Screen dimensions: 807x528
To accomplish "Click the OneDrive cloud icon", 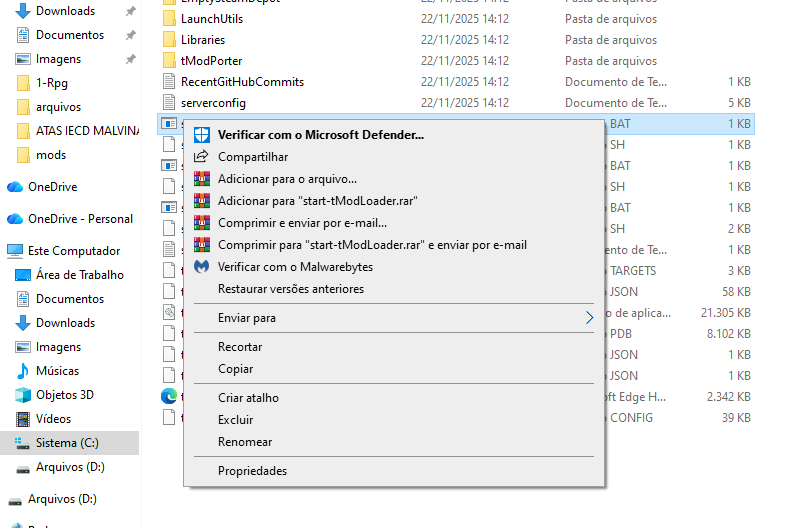I will [15, 187].
